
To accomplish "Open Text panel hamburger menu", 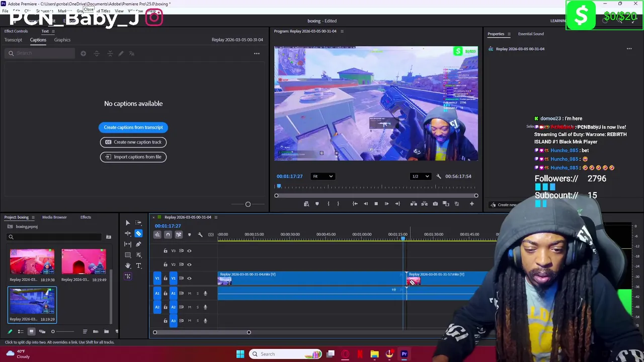I will pyautogui.click(x=53, y=31).
